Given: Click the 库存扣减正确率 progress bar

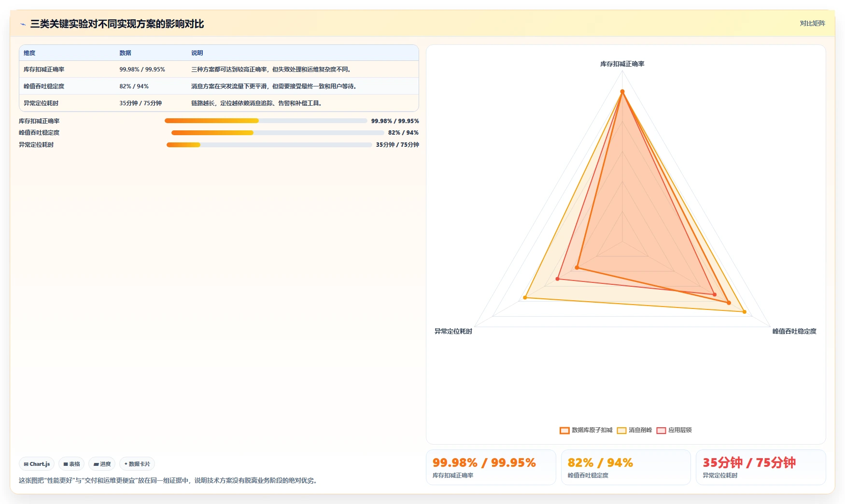Looking at the screenshot, I should click(x=266, y=121).
